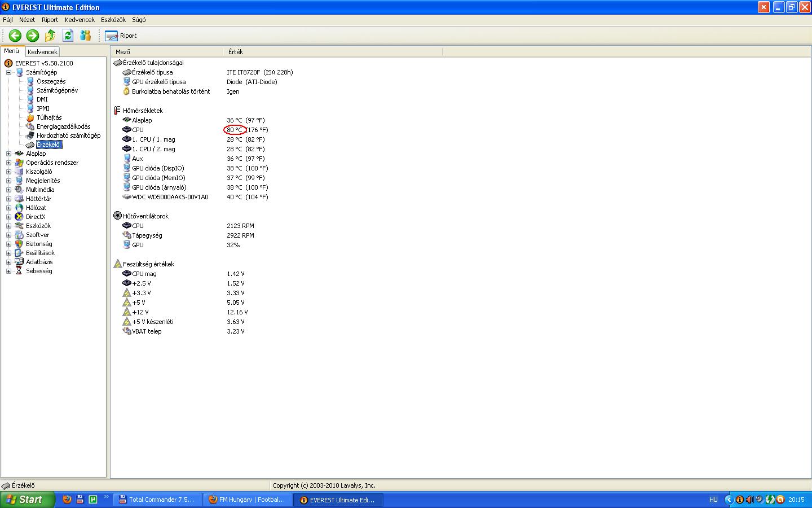
Task: Expand the DirectX tree node
Action: point(8,217)
